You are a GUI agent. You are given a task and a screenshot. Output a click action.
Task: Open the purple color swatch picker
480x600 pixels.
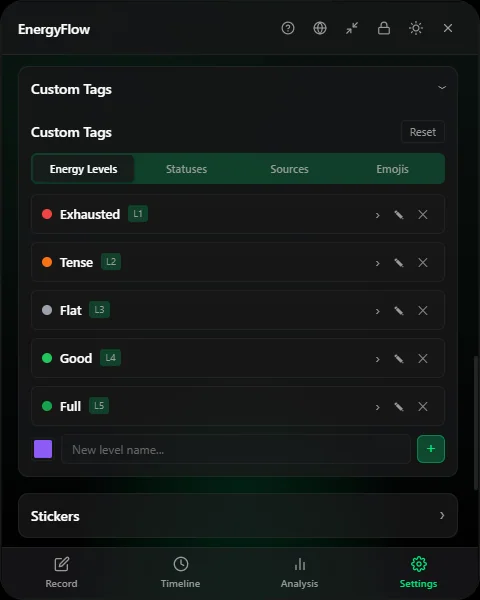43,449
